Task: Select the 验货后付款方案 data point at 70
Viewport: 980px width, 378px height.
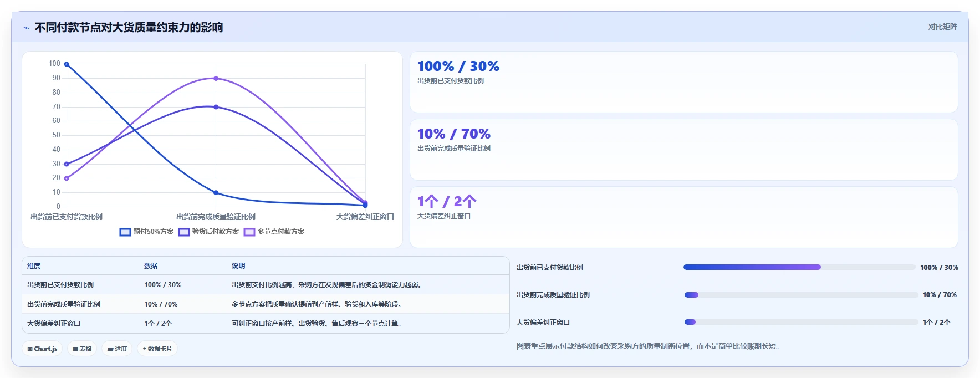Action: [x=216, y=107]
